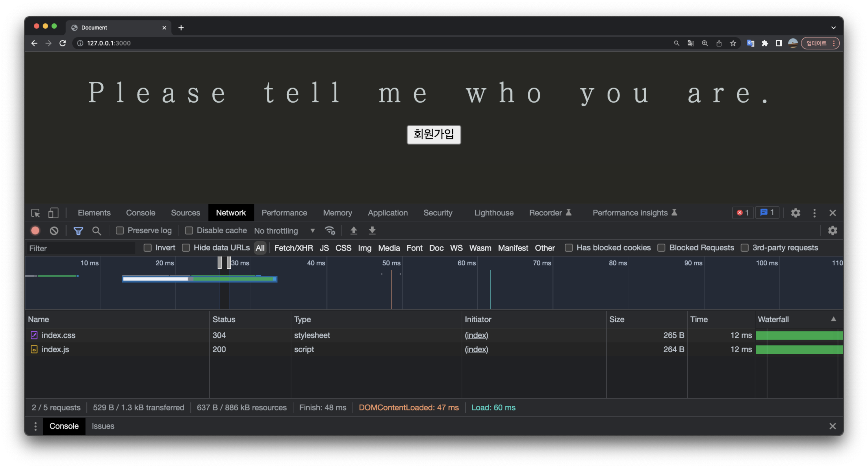Open the (index) initiator link for index.css
The height and width of the screenshot is (468, 868).
(x=476, y=335)
